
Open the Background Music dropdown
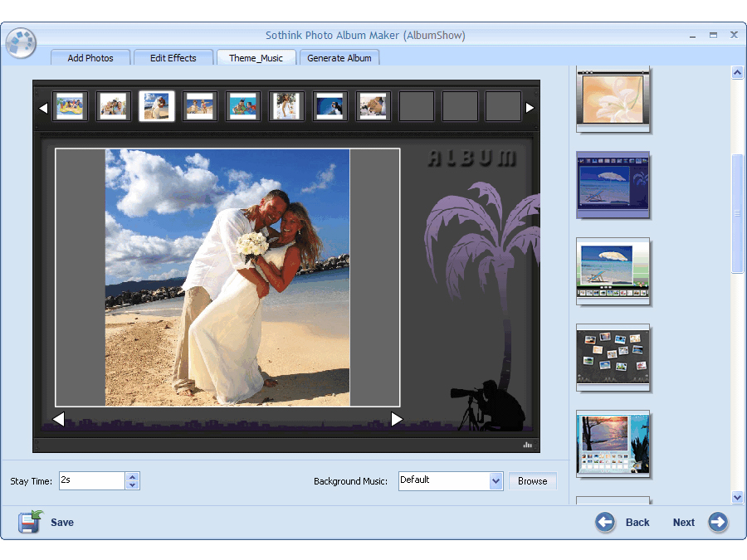coord(496,481)
